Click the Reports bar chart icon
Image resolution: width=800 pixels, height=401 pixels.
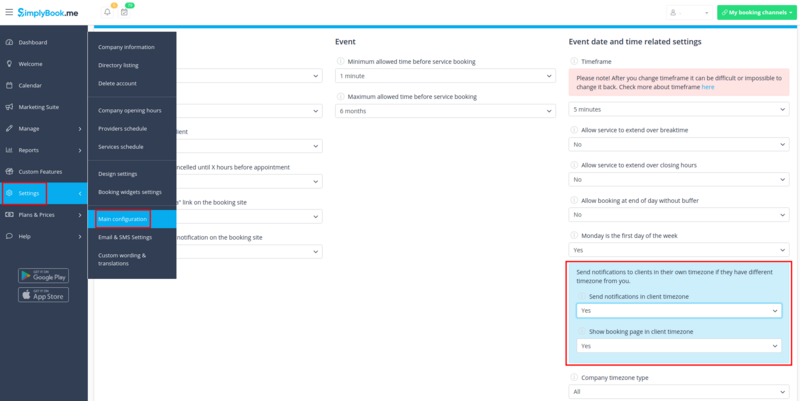(9, 150)
